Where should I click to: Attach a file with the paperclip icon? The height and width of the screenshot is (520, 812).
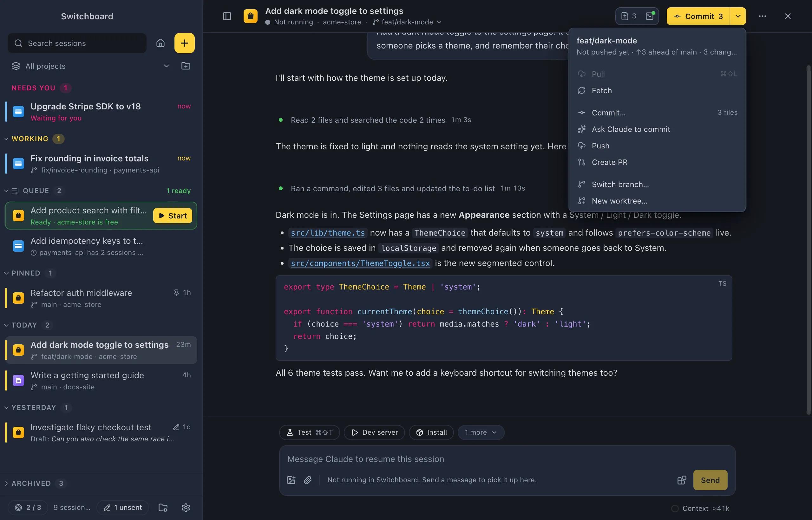click(308, 480)
